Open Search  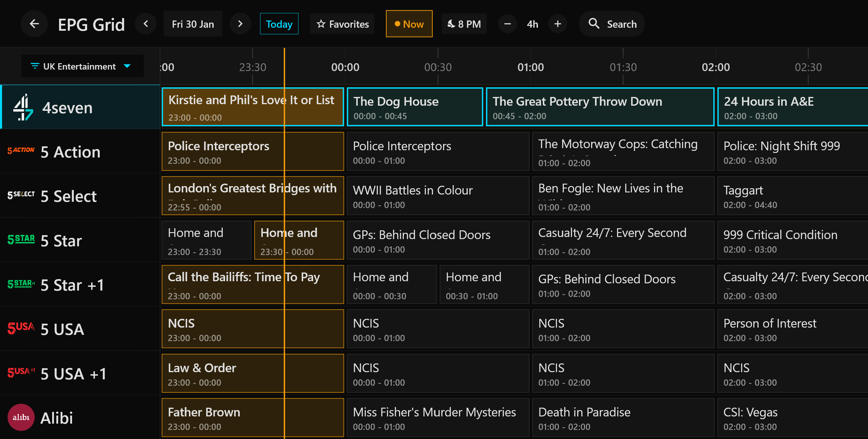(x=612, y=23)
